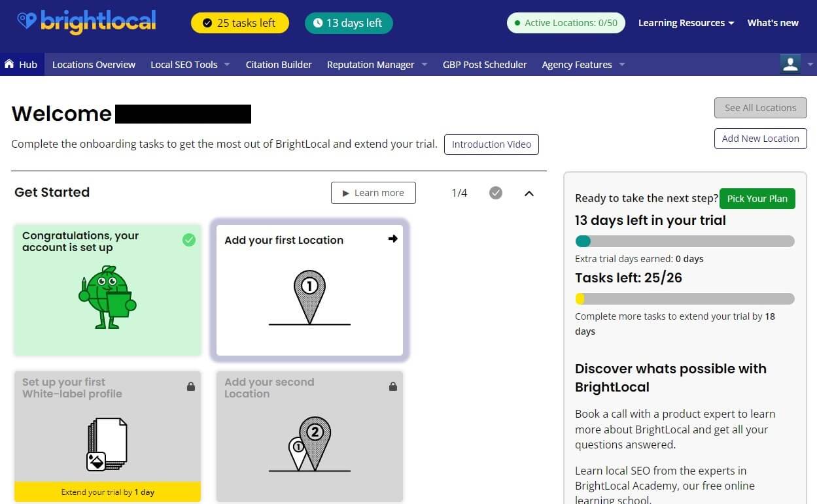The image size is (817, 504).
Task: Click the document stack illustration
Action: point(107,445)
